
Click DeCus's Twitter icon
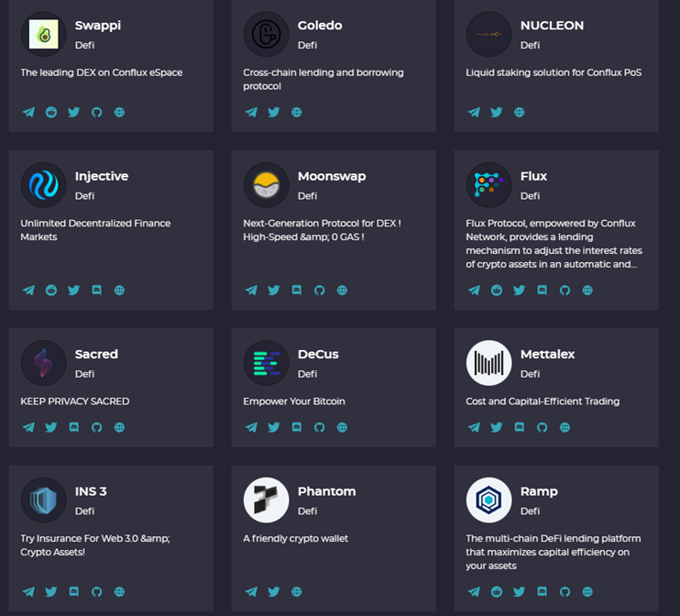click(274, 427)
